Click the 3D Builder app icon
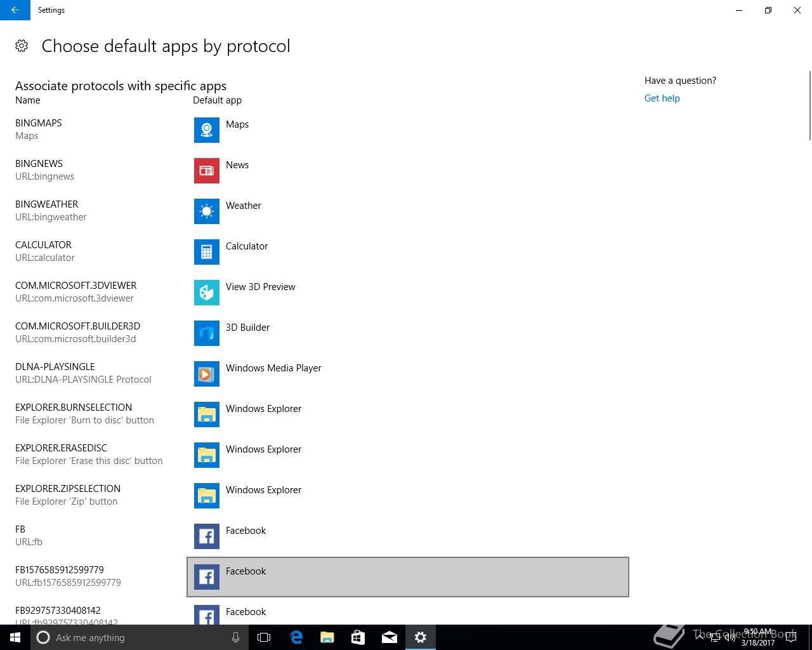This screenshot has height=650, width=812. pos(207,333)
